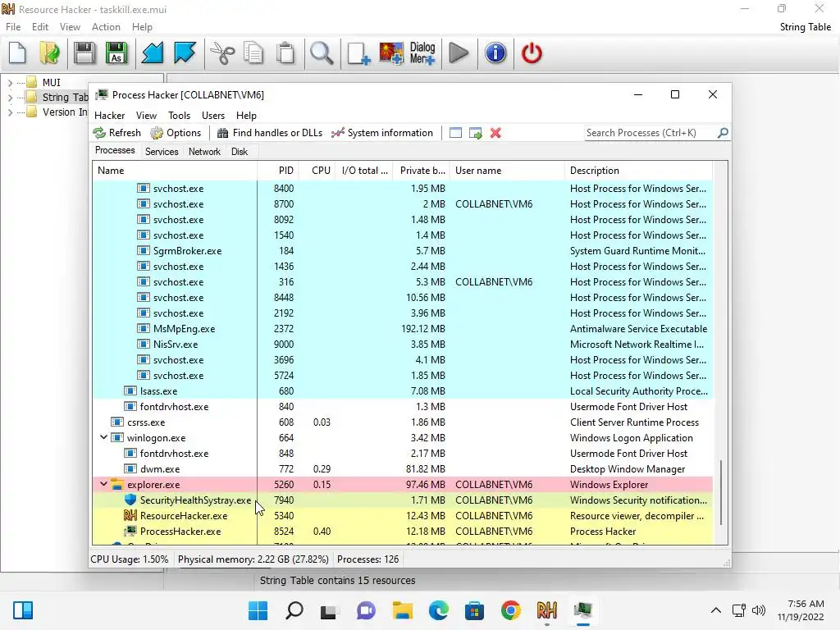The width and height of the screenshot is (840, 630).
Task: Click the Add image resource icon
Action: click(x=391, y=53)
